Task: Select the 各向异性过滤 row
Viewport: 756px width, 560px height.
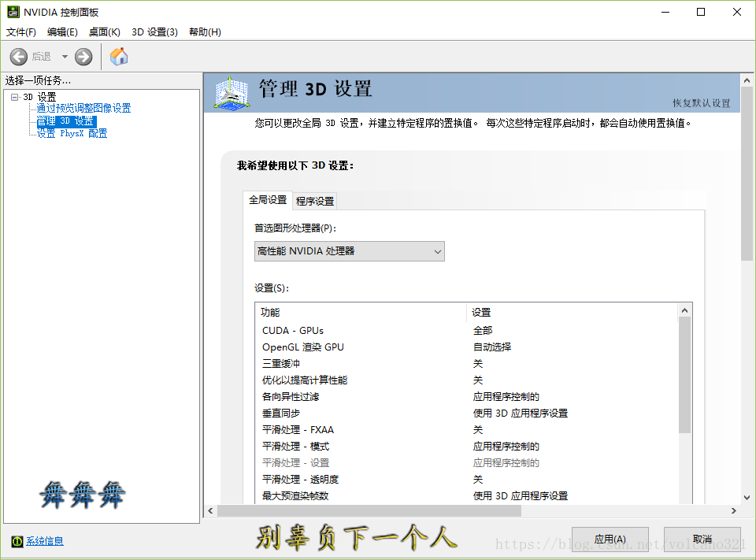Action: pos(466,397)
